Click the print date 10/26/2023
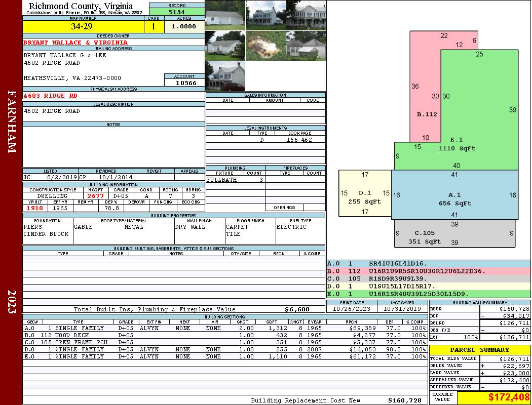The image size is (532, 405). click(x=352, y=309)
